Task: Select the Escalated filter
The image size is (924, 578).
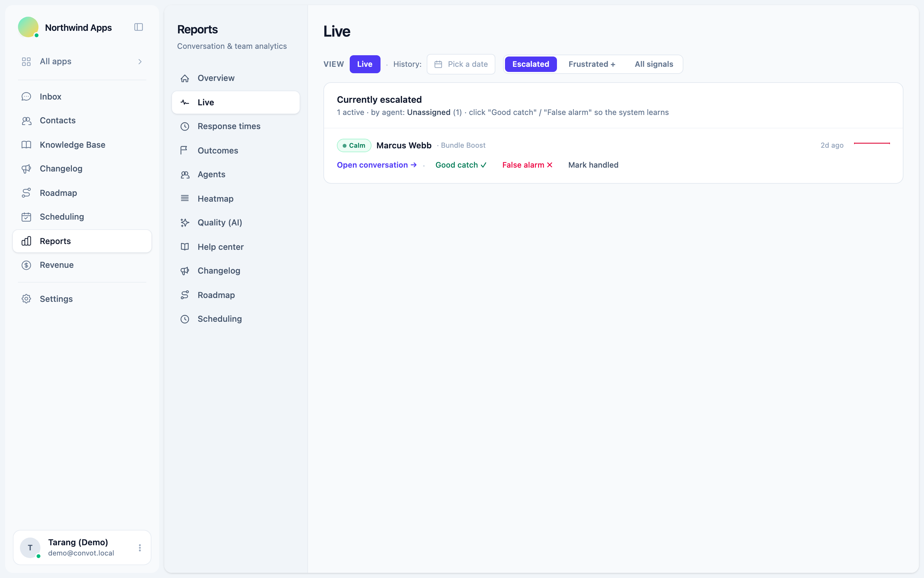Action: 530,64
